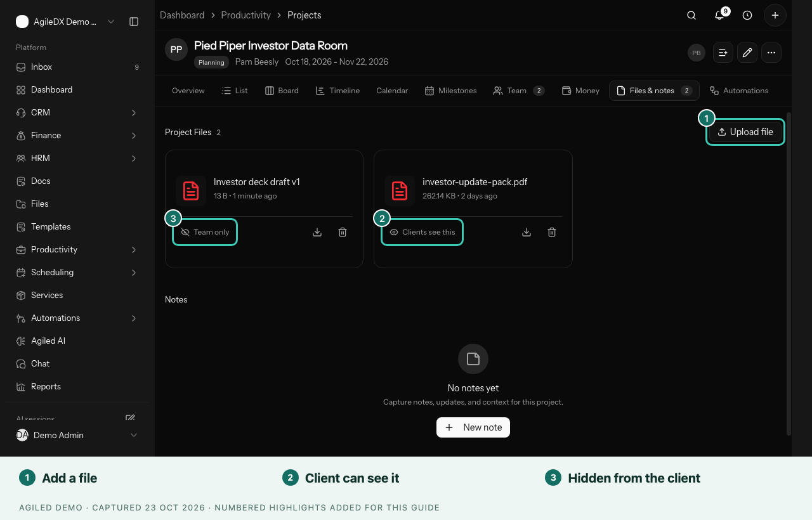Start a new AI session icon
812x520 pixels.
[x=130, y=418]
